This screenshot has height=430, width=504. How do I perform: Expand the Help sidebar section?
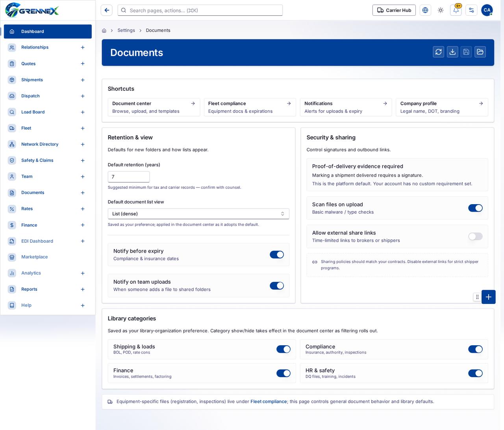click(x=83, y=305)
